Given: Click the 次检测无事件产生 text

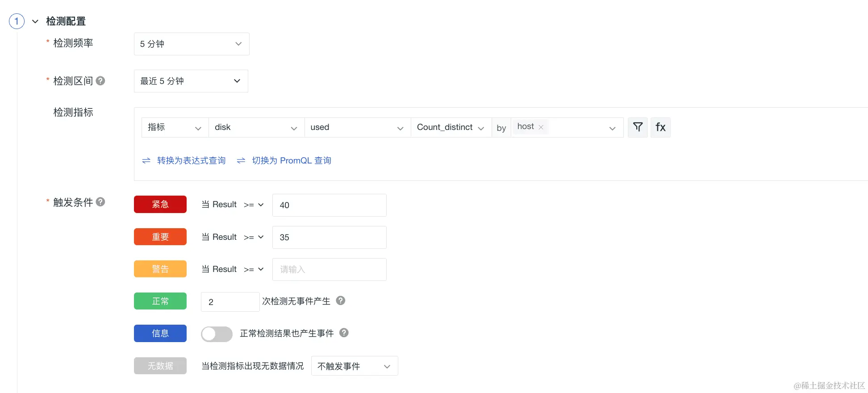Looking at the screenshot, I should pos(296,301).
